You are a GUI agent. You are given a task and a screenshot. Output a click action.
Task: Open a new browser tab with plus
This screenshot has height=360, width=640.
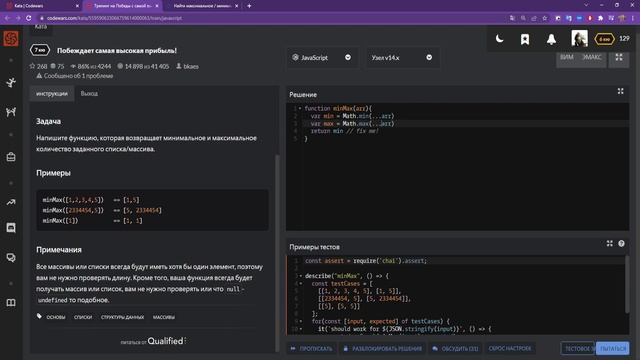point(249,6)
